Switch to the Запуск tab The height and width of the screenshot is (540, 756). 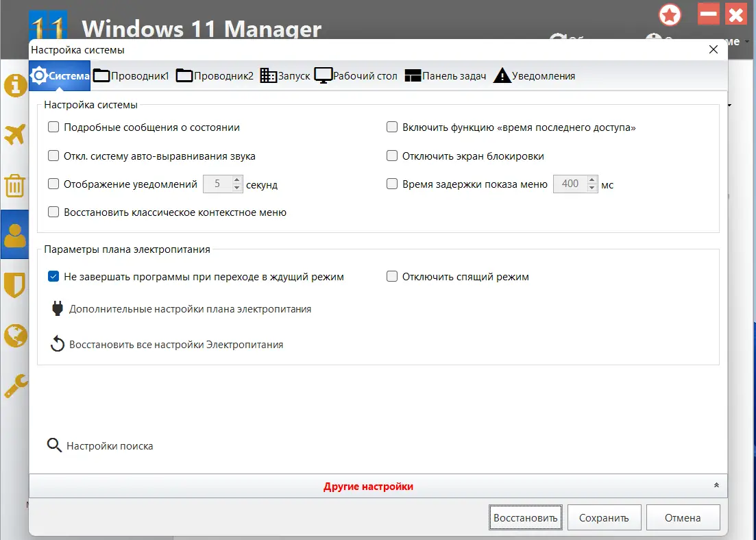285,75
